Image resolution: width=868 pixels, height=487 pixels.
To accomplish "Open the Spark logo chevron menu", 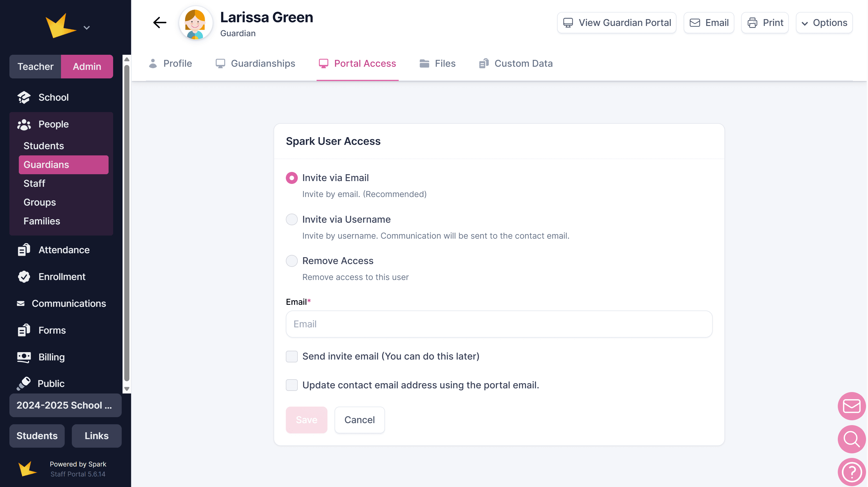I will [87, 28].
